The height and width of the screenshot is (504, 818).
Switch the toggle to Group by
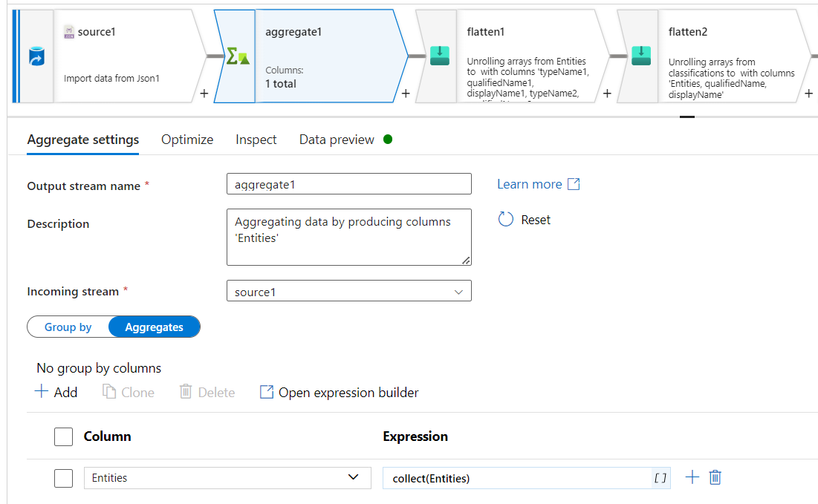pos(68,327)
